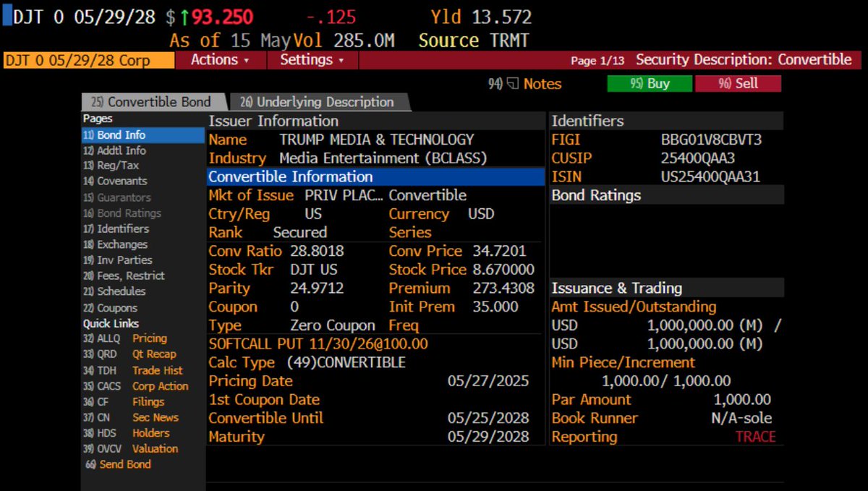The height and width of the screenshot is (491, 868).
Task: Open the Schedules page
Action: point(114,291)
